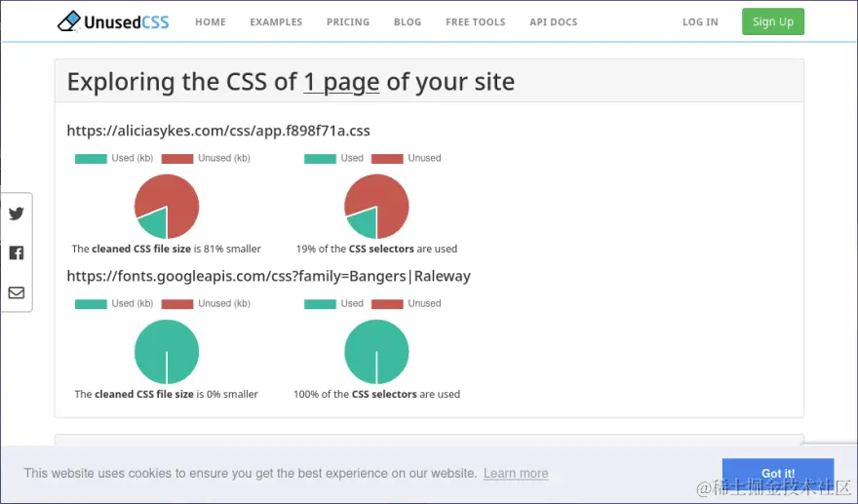Click the UnusedCSS brand name text
This screenshot has width=858, height=504.
(x=127, y=21)
